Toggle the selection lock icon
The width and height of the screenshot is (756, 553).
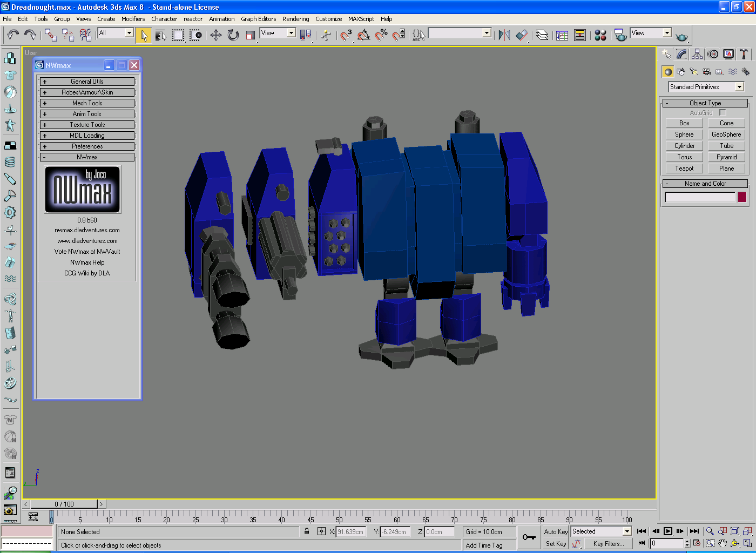coord(307,532)
